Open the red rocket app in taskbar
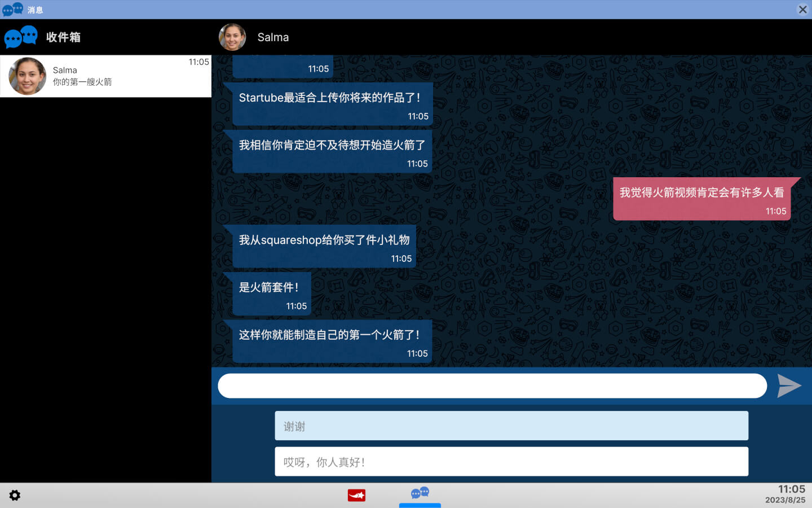Viewport: 812px width, 508px height. click(x=356, y=495)
